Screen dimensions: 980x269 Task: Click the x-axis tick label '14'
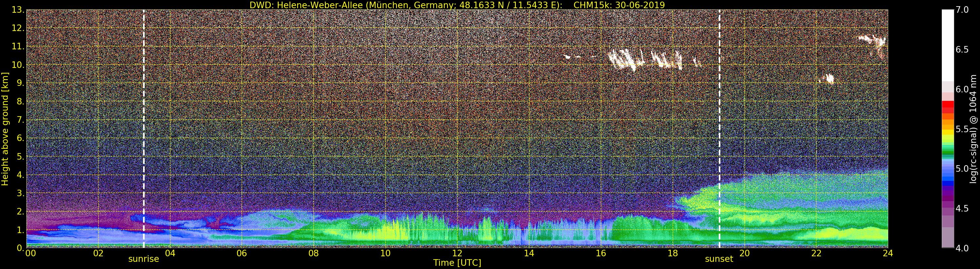tap(529, 253)
